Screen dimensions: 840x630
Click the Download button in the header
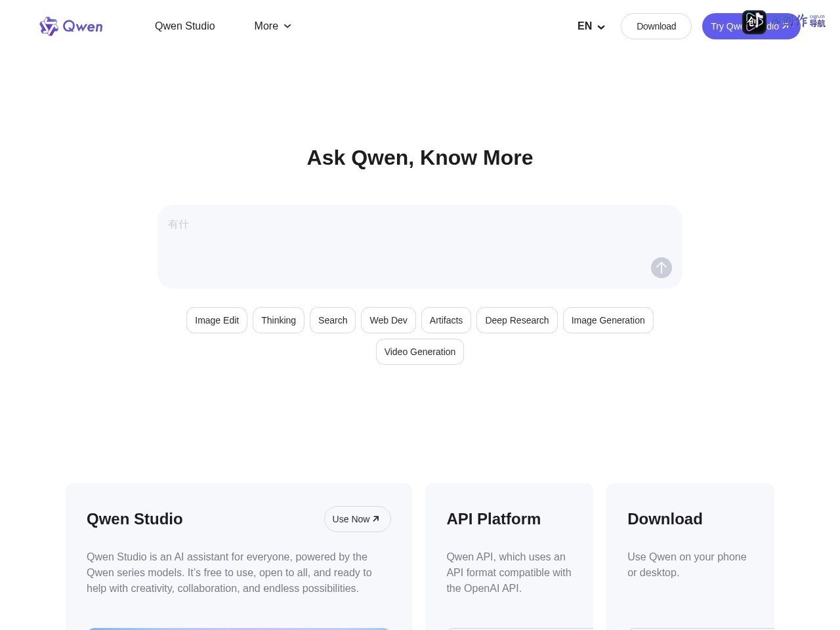[x=656, y=26]
